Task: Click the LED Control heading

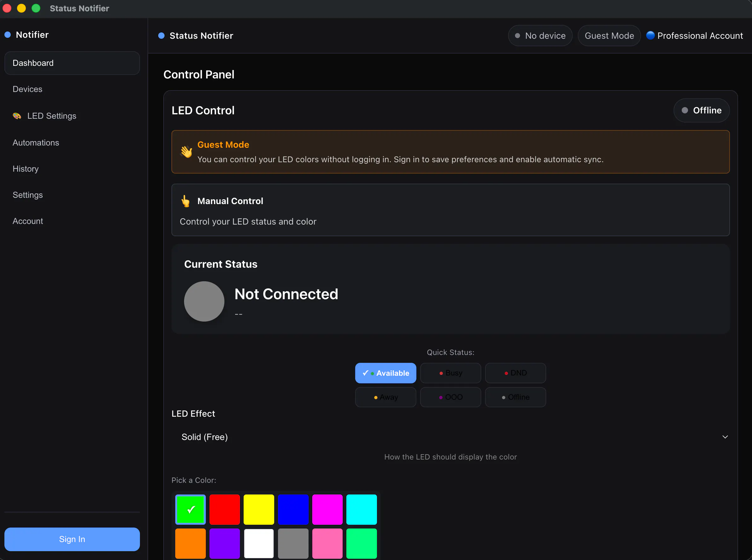Action: [x=203, y=111]
